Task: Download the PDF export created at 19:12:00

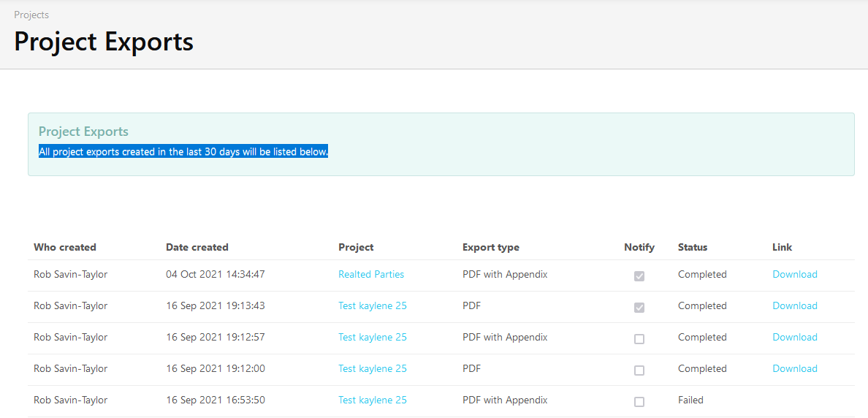Action: click(795, 369)
